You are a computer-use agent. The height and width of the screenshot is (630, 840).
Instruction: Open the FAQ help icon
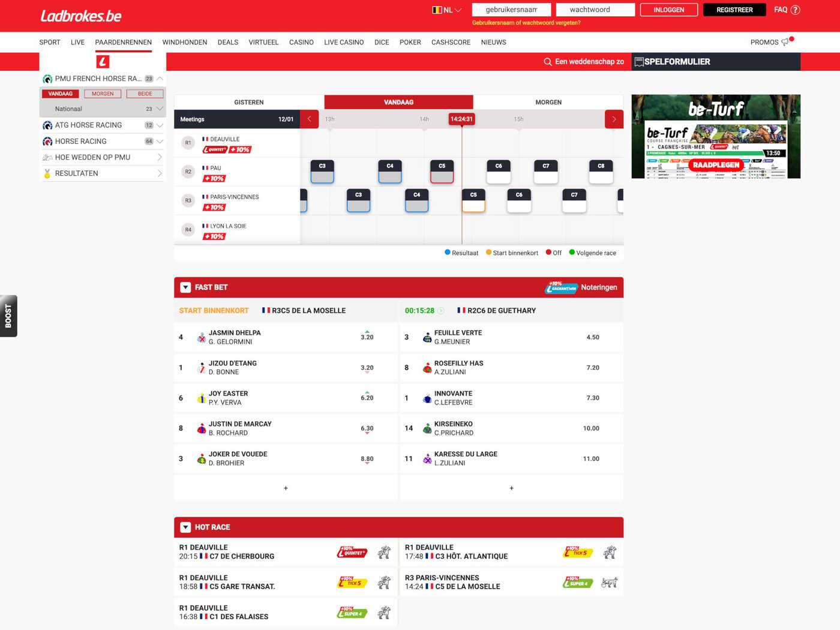coord(795,10)
